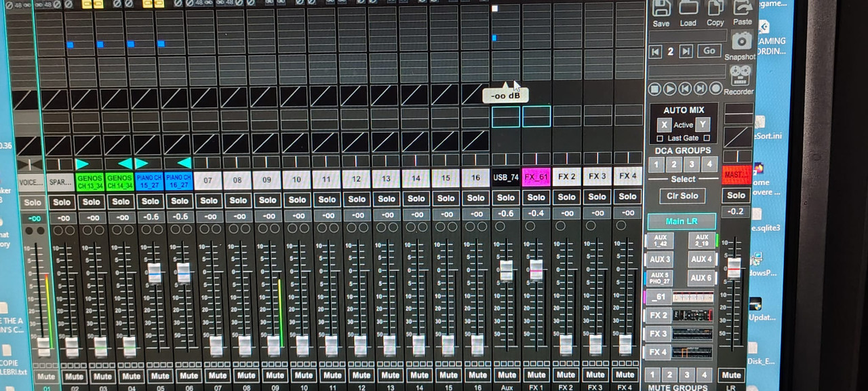Open the Recorder tape icon

(x=741, y=74)
